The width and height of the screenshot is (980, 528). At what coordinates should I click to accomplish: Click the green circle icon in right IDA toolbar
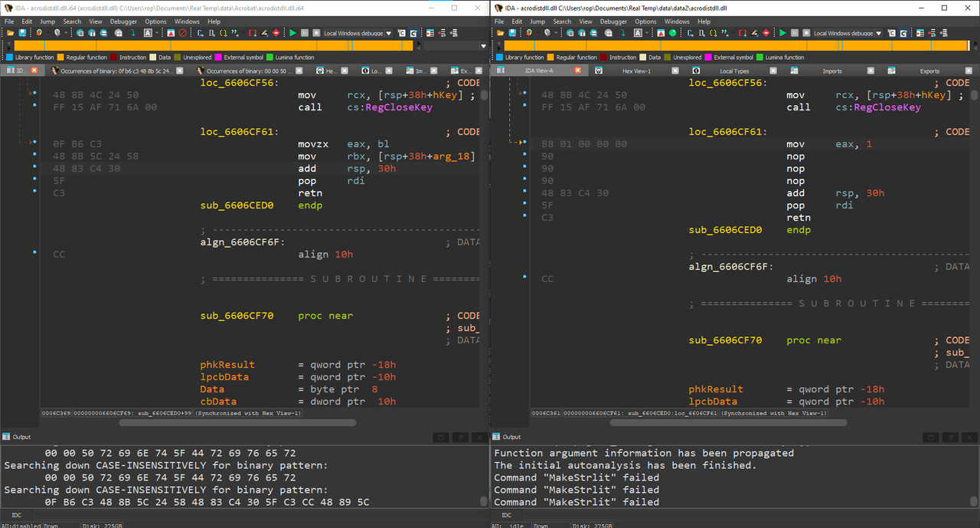pyautogui.click(x=672, y=33)
